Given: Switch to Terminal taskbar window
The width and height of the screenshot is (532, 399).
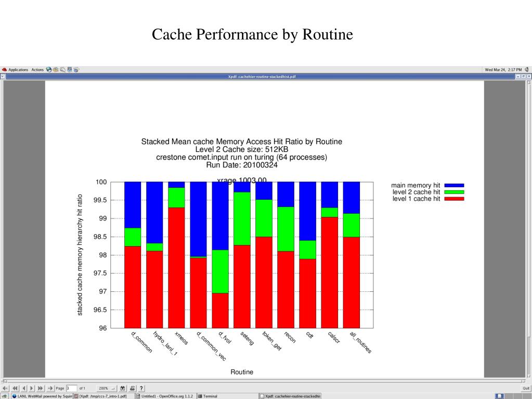Looking at the screenshot, I should [227, 396].
